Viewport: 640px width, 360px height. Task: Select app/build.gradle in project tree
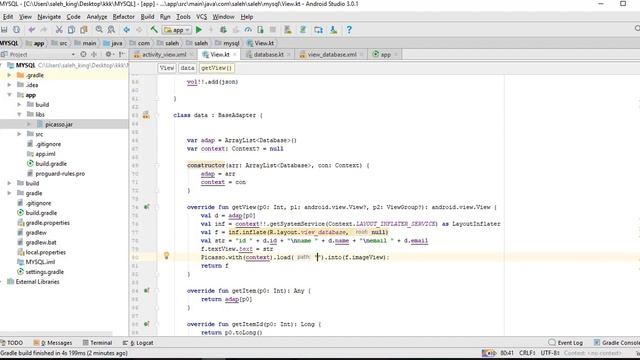51,164
